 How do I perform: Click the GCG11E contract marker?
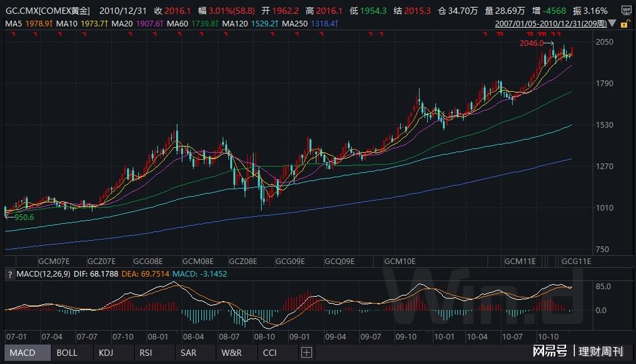tap(577, 260)
